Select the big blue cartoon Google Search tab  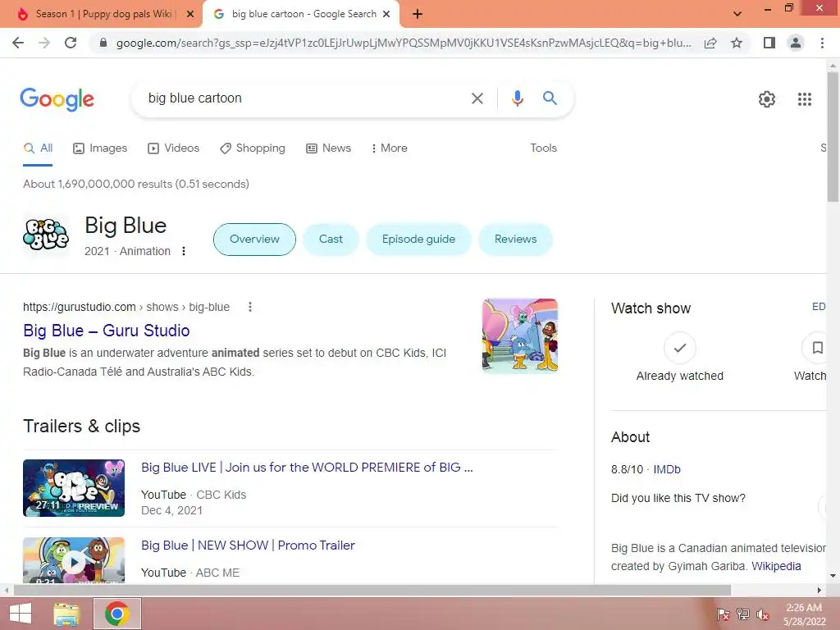click(x=301, y=14)
